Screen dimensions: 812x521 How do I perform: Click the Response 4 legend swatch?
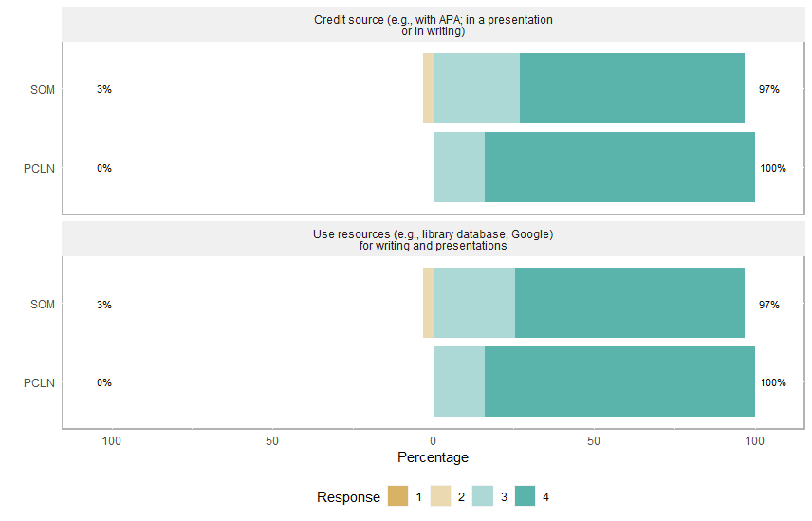pyautogui.click(x=525, y=497)
